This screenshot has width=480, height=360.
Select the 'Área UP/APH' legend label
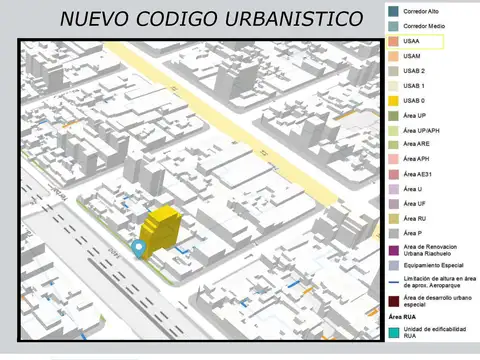click(421, 131)
